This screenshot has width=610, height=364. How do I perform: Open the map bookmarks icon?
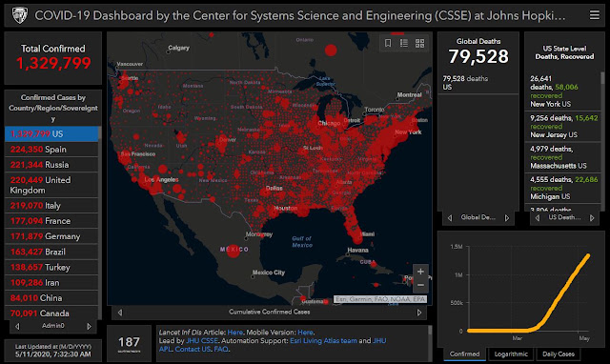click(x=388, y=43)
